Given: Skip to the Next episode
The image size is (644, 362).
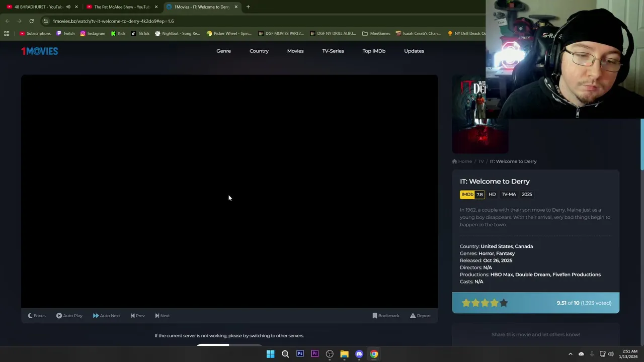Looking at the screenshot, I should click(x=162, y=316).
